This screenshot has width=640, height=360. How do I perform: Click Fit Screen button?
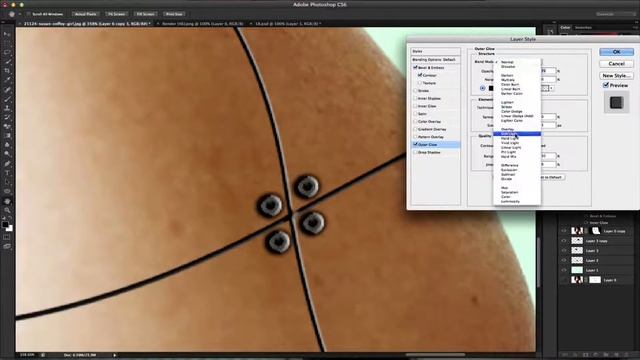[x=116, y=14]
